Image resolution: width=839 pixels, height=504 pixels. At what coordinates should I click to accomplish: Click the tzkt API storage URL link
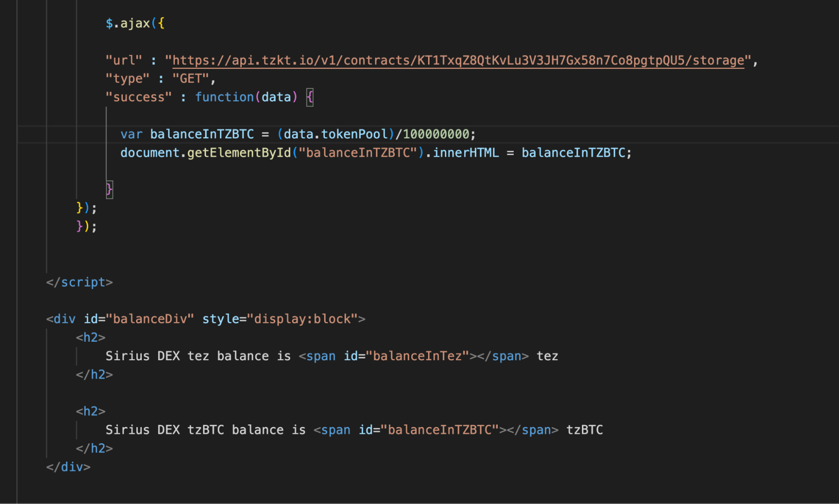(458, 60)
